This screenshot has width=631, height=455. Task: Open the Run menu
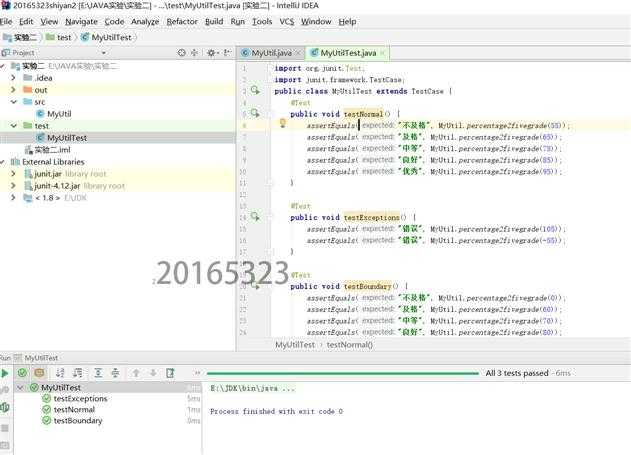[237, 21]
